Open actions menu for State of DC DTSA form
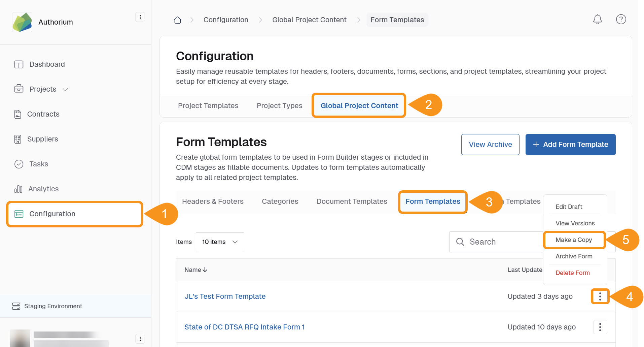 tap(600, 327)
